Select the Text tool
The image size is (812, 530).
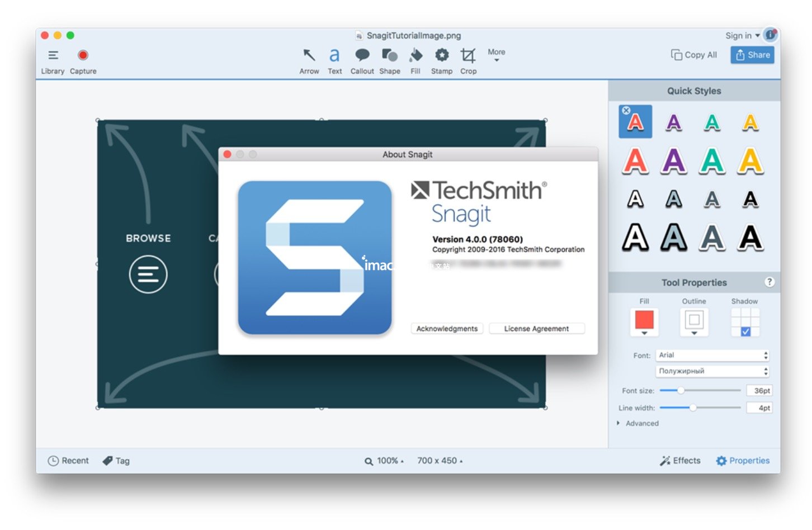[x=334, y=61]
